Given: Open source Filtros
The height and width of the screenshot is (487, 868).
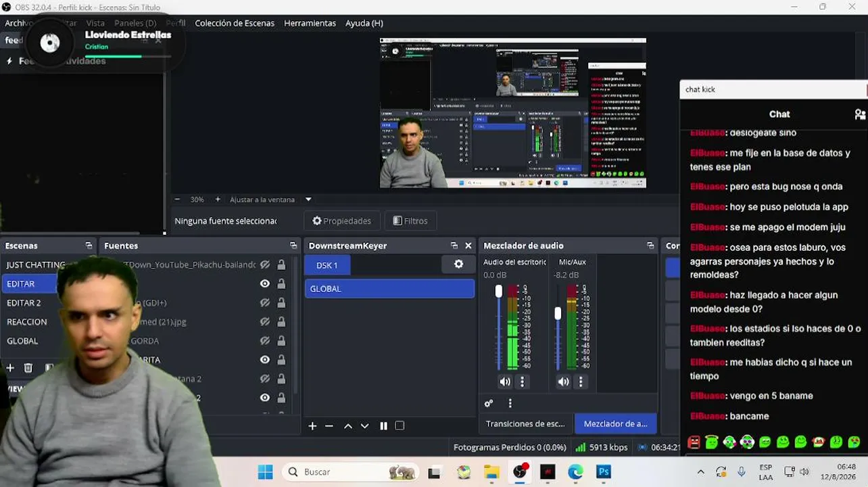Looking at the screenshot, I should 410,221.
